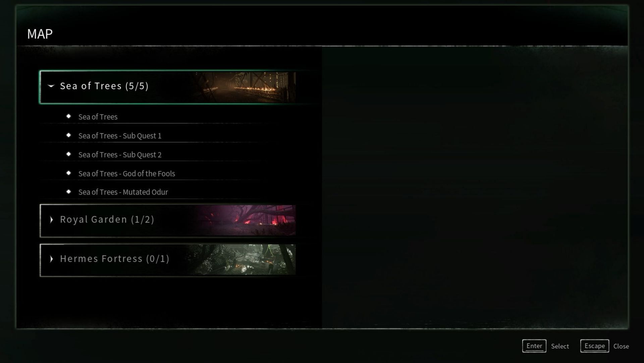Collapse the Sea of Trees section

click(x=52, y=86)
